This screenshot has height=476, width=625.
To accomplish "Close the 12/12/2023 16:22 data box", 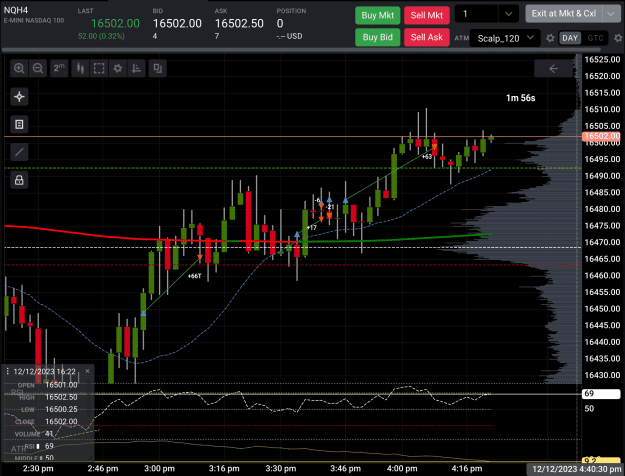I will click(x=87, y=371).
